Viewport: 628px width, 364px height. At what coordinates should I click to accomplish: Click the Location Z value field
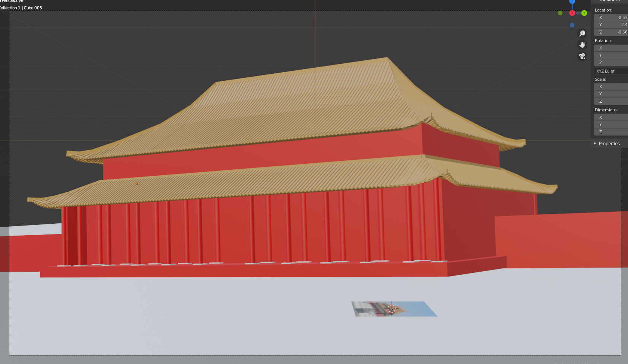coord(611,32)
